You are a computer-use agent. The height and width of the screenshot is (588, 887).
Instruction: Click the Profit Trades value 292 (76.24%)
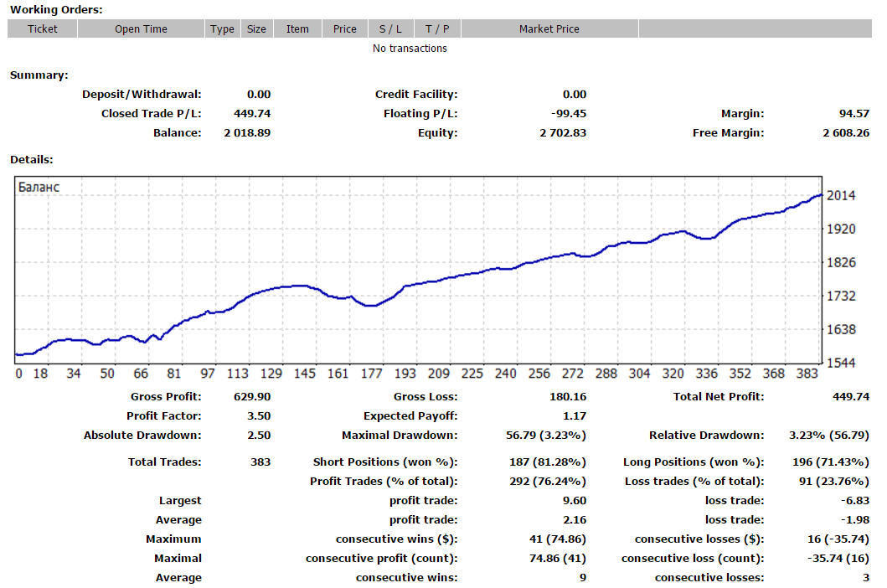tap(548, 481)
